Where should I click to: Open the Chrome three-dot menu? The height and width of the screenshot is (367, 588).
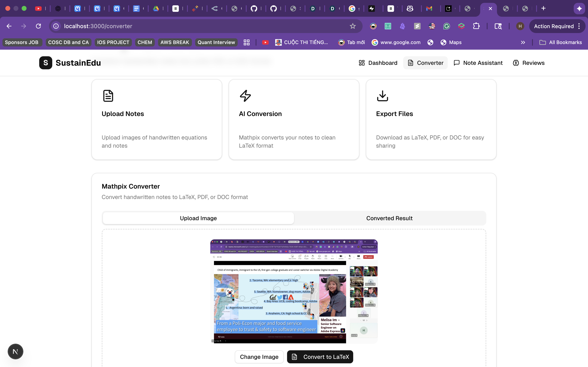pyautogui.click(x=579, y=26)
